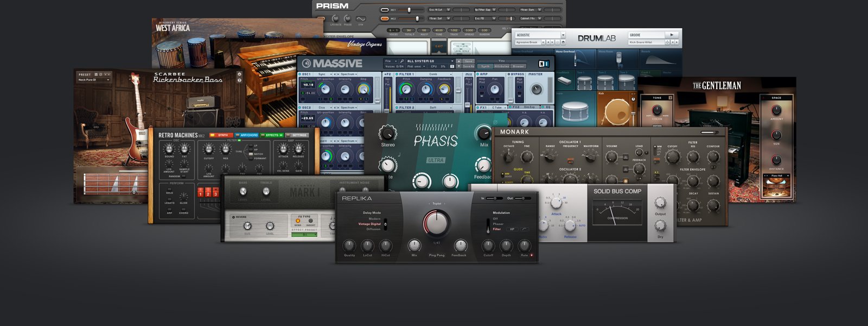Click the Replika big center delay knob
Viewport: 868px width, 326px height.
437,223
